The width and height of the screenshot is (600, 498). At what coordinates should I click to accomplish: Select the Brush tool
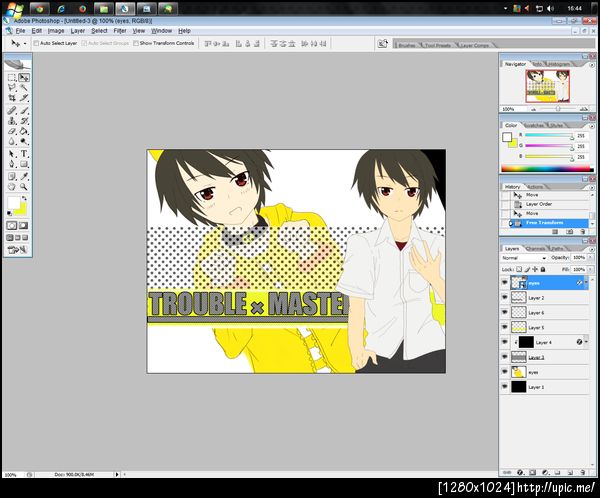click(x=24, y=111)
